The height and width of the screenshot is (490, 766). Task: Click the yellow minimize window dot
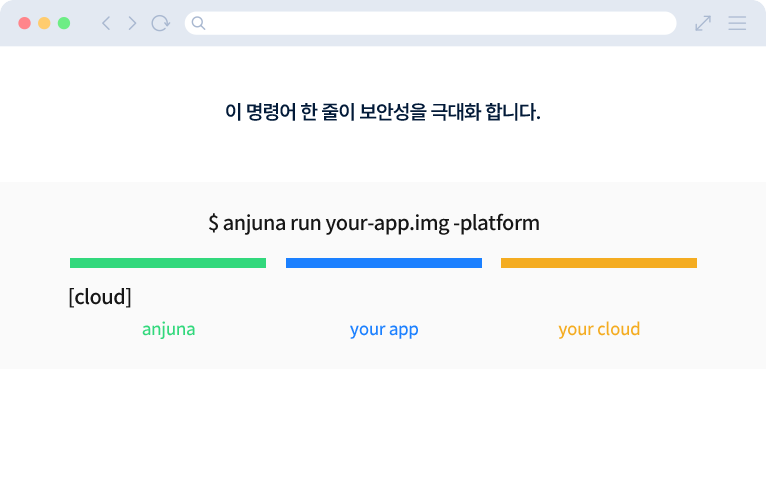44,23
